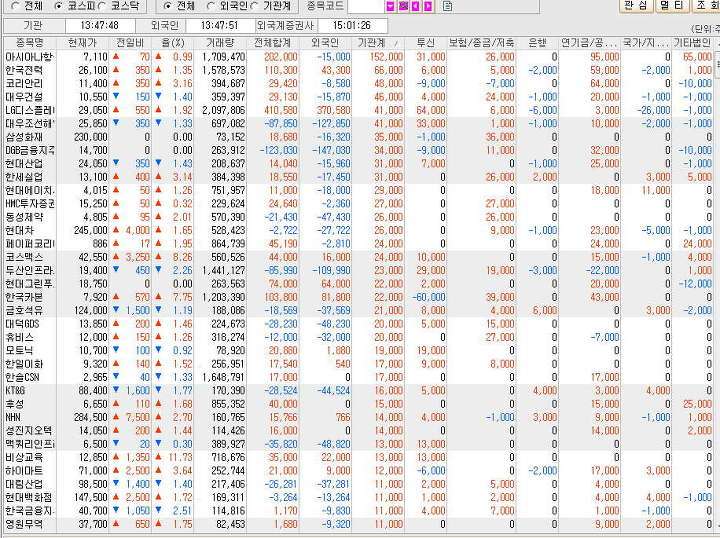The width and height of the screenshot is (720, 538).
Task: Select the 기관계 radio button
Action: pyautogui.click(x=254, y=6)
